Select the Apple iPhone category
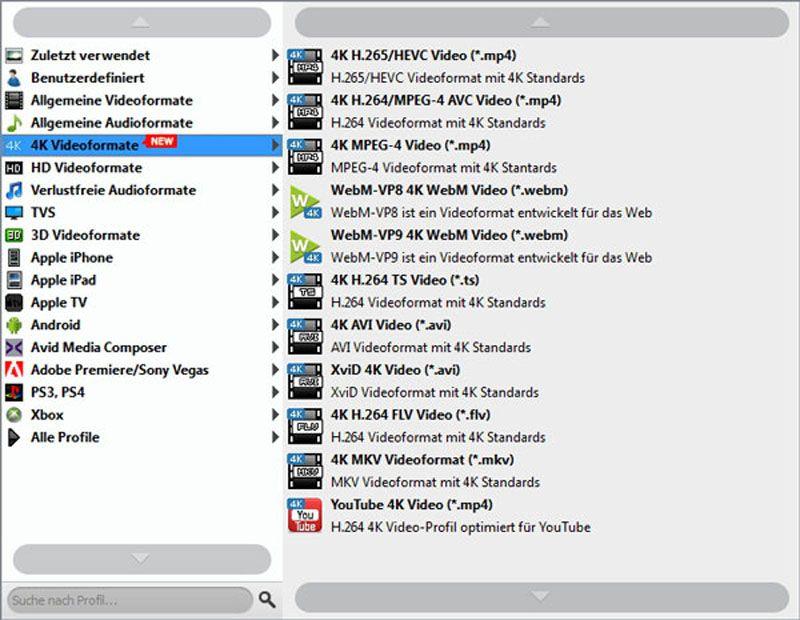Image resolution: width=800 pixels, height=620 pixels. [x=70, y=257]
